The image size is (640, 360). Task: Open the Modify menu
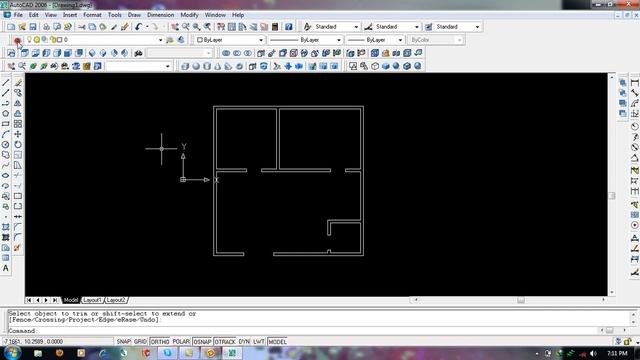point(189,15)
